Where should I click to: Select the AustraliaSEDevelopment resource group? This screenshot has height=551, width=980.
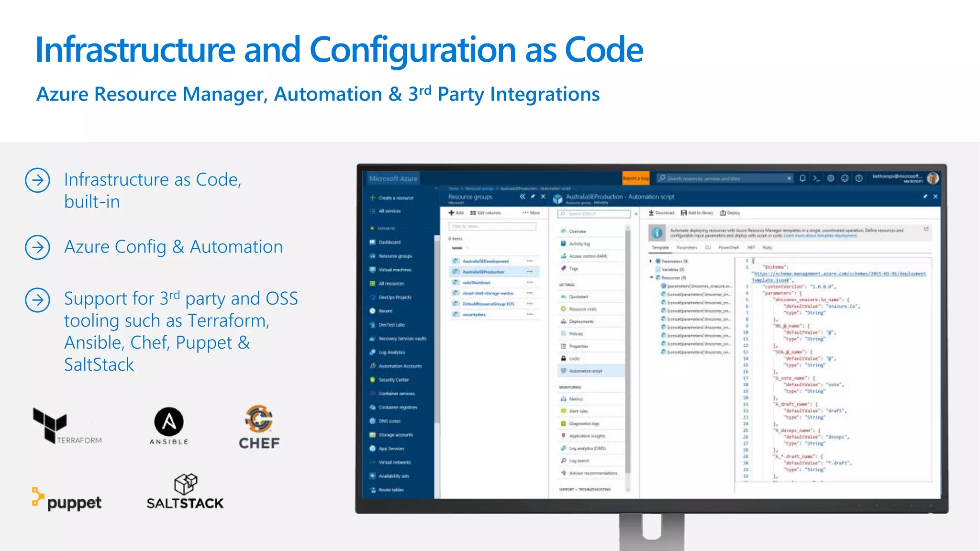click(x=485, y=261)
